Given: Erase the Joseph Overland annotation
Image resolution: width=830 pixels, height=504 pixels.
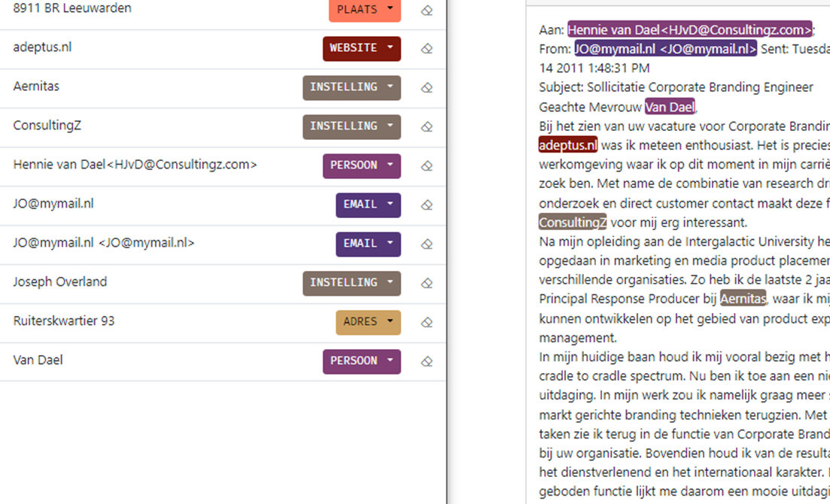Looking at the screenshot, I should tap(427, 284).
